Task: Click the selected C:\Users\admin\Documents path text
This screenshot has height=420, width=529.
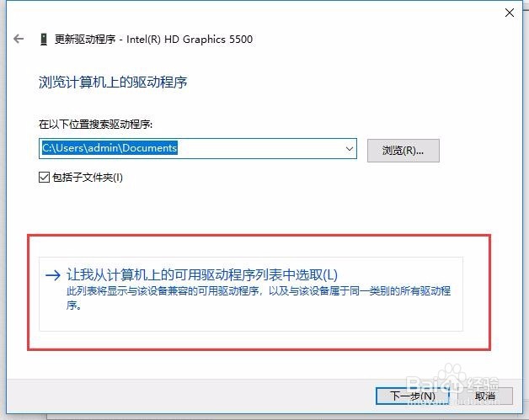Action: pos(110,148)
